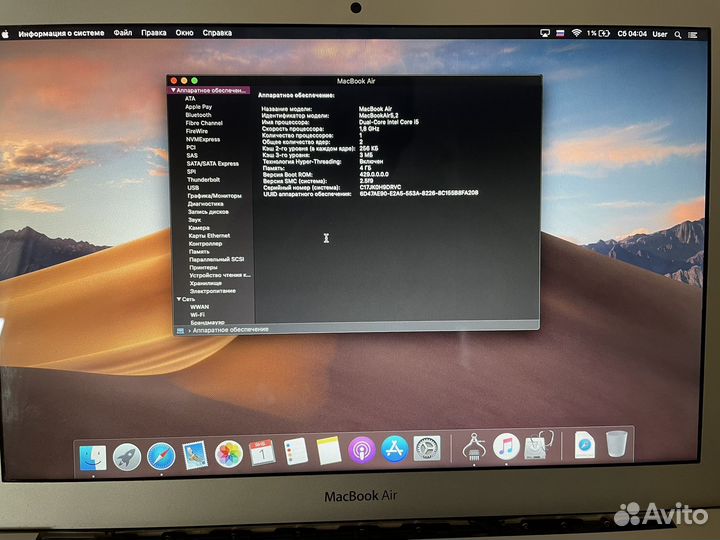Select Bluetooth in the sidebar

coord(198,115)
